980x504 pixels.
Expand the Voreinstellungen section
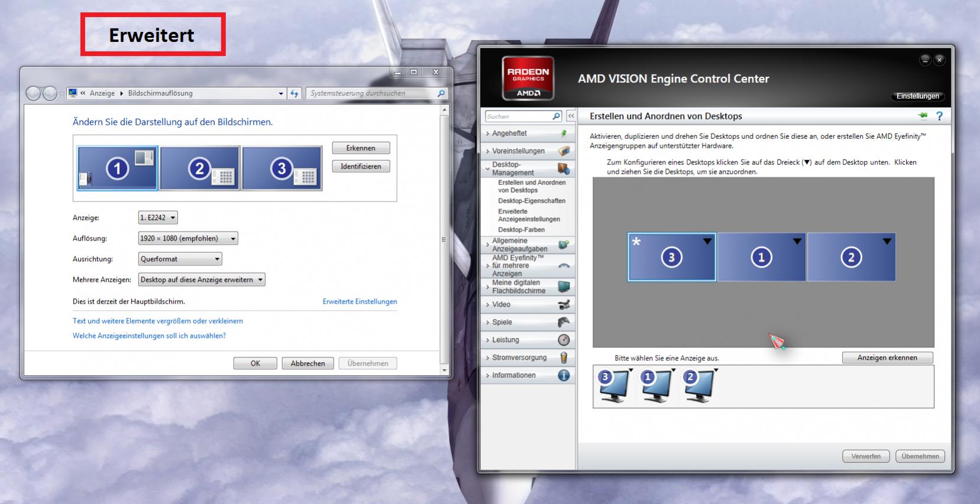[x=487, y=151]
